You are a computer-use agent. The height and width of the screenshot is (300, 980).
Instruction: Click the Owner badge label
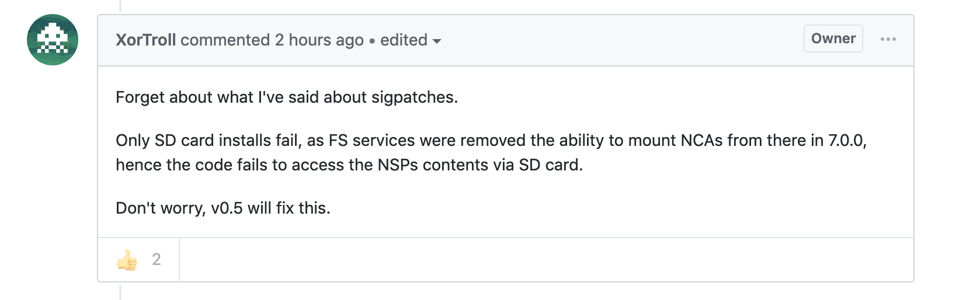coord(833,39)
